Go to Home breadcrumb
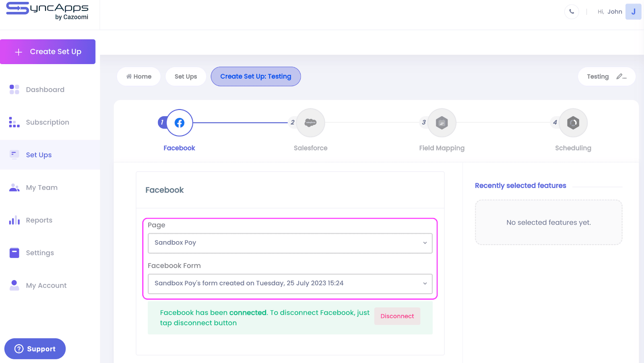This screenshot has height=363, width=644. (139, 76)
